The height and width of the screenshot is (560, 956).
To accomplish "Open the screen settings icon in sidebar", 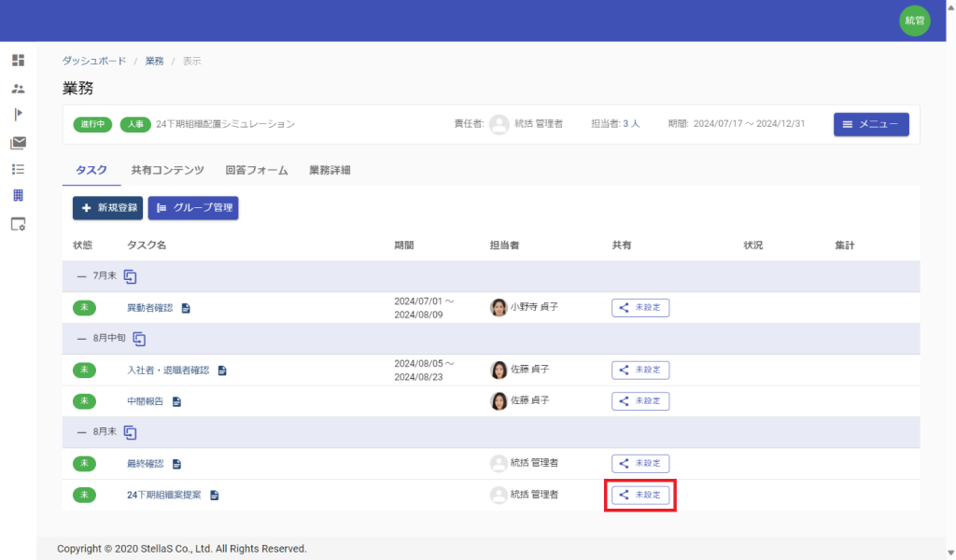I will click(18, 224).
